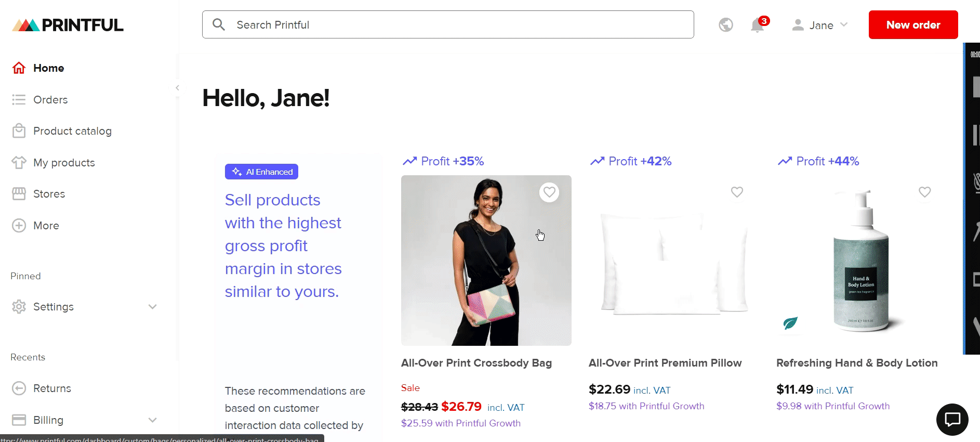Open Product catalog via its bag icon
980x442 pixels.
tap(19, 131)
